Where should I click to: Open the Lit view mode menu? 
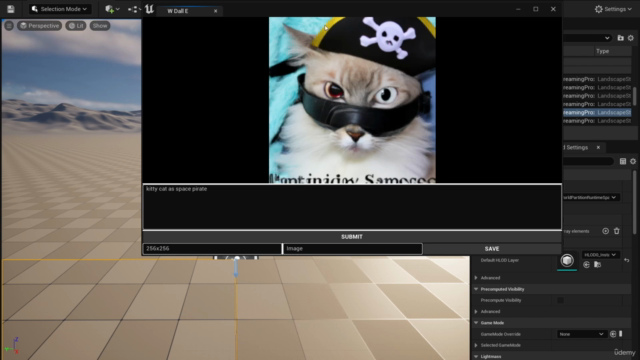pyautogui.click(x=76, y=26)
